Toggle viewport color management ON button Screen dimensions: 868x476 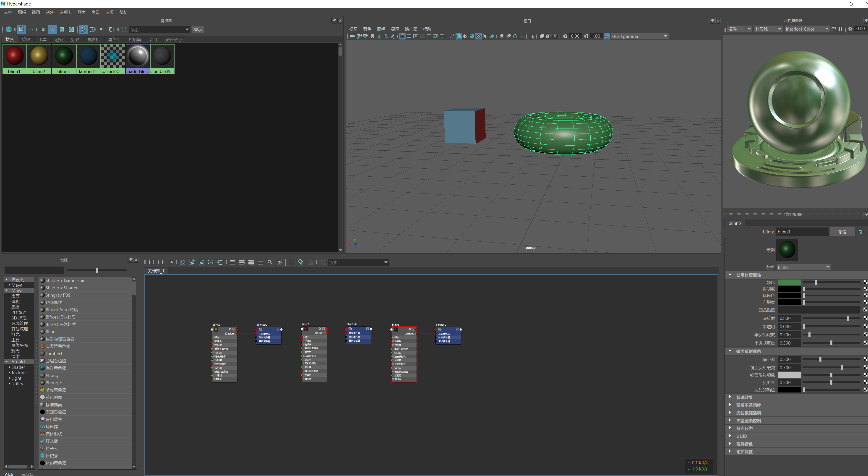tap(607, 36)
